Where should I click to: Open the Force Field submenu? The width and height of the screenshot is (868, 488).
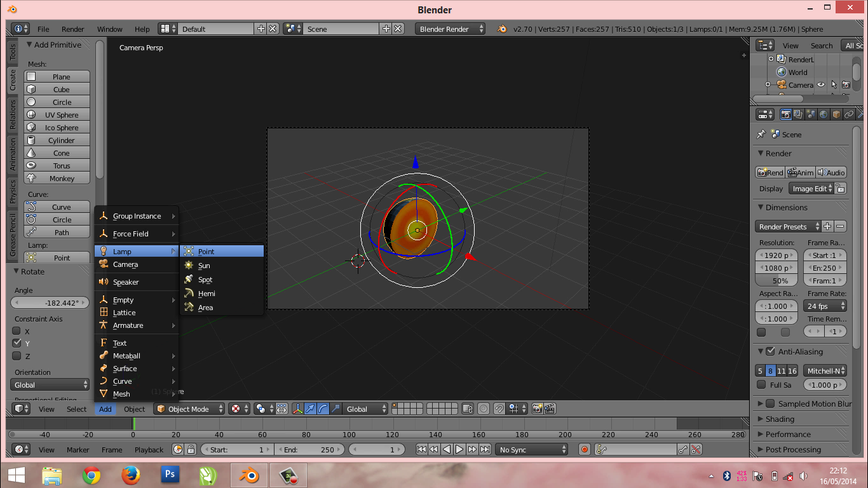[x=137, y=234]
